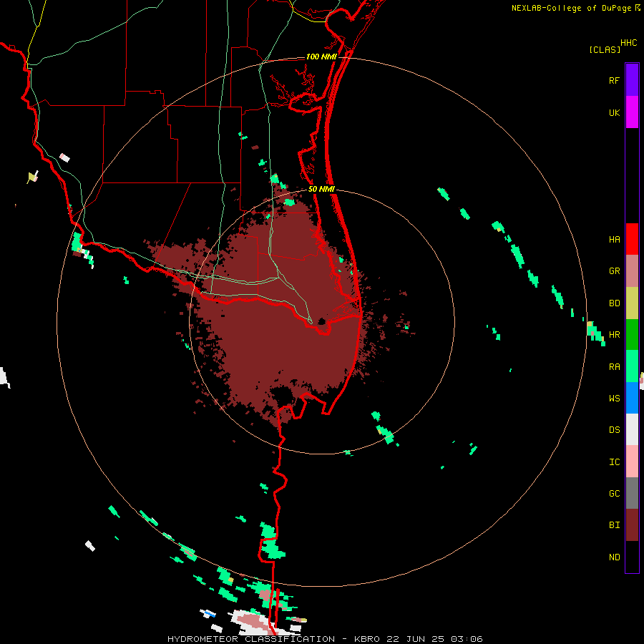Viewport: 644px width, 644px height.
Task: Click the "NEXLAB-College of DuPage" credit text
Action: [x=571, y=8]
